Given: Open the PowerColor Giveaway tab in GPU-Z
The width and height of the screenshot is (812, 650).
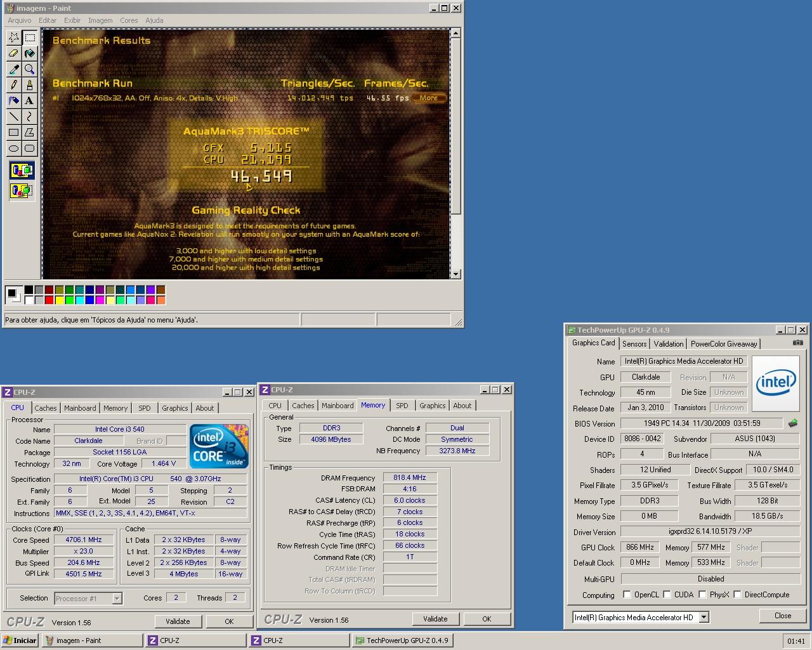Looking at the screenshot, I should coord(724,344).
